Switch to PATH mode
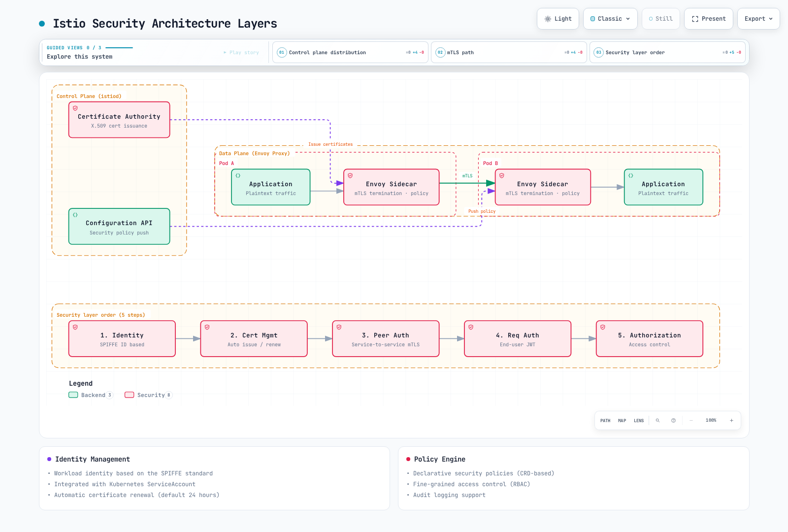 [x=605, y=421]
